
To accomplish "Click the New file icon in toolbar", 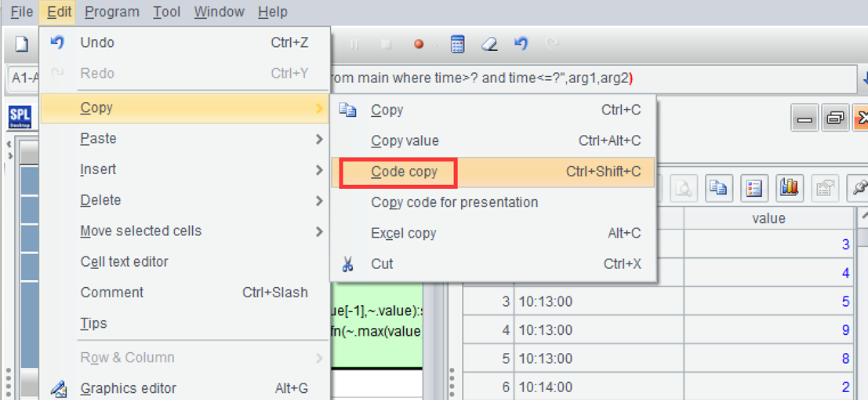I will tap(22, 45).
